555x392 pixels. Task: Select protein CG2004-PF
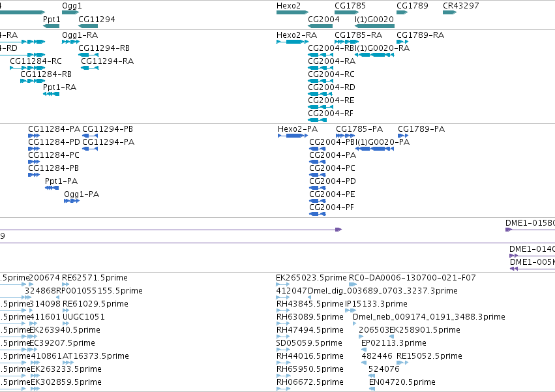(318, 214)
